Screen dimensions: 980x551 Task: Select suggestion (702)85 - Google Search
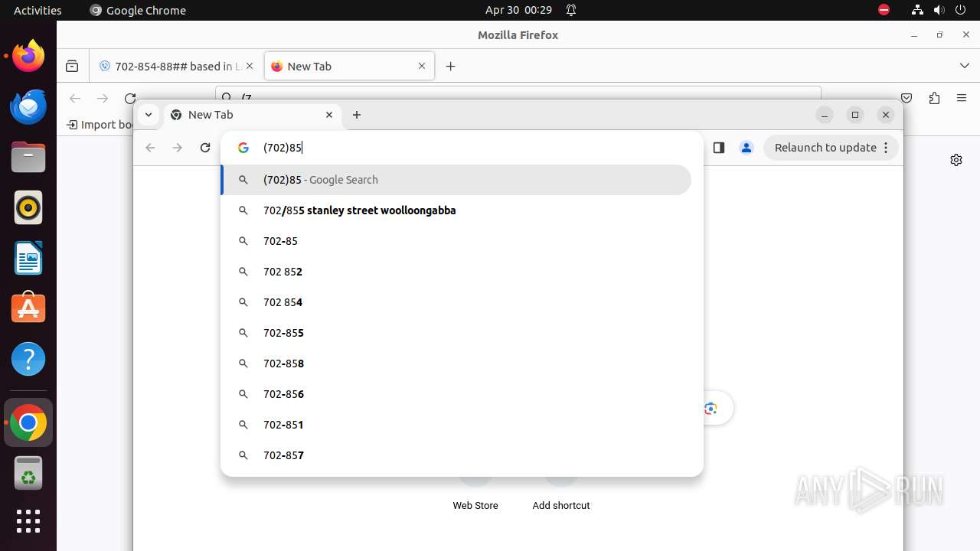coord(456,180)
